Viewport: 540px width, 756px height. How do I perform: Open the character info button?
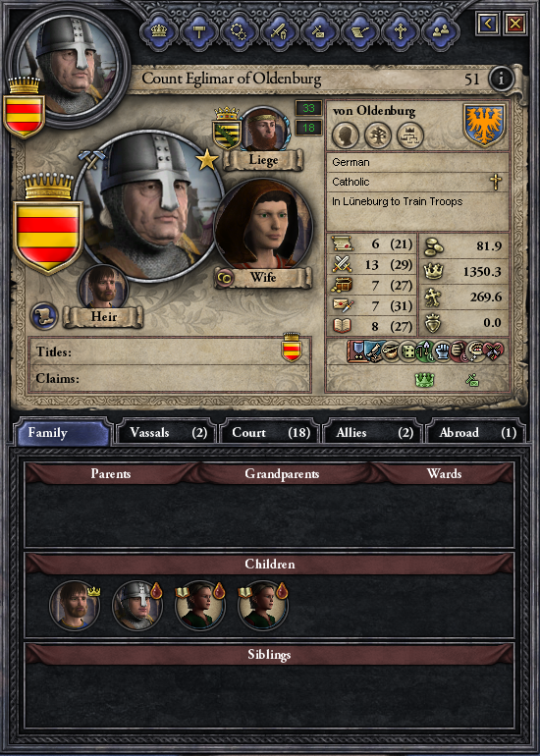tap(501, 79)
